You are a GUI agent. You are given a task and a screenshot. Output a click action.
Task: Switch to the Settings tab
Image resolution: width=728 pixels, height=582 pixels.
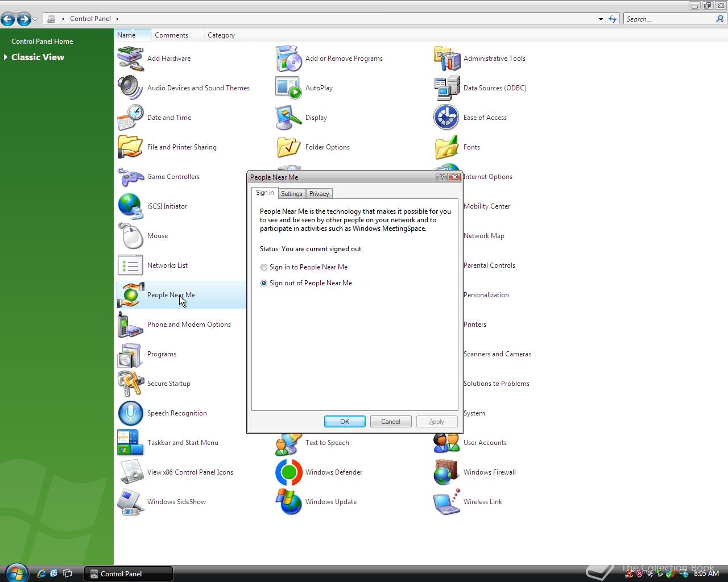pos(291,194)
